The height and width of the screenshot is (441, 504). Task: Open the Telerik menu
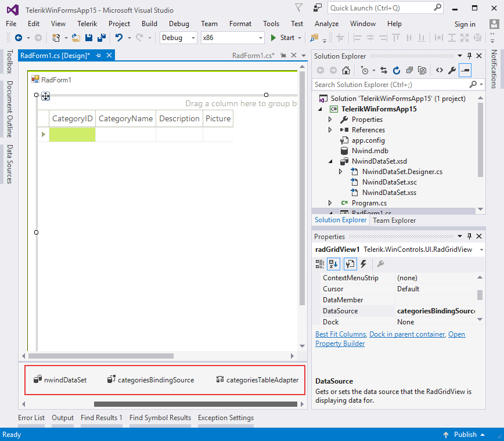(x=87, y=24)
